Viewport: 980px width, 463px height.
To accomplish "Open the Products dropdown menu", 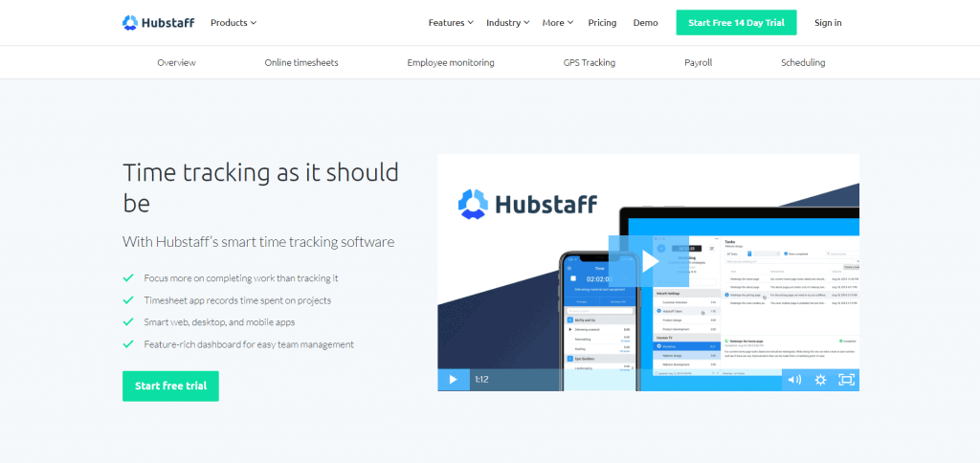I will point(234,23).
